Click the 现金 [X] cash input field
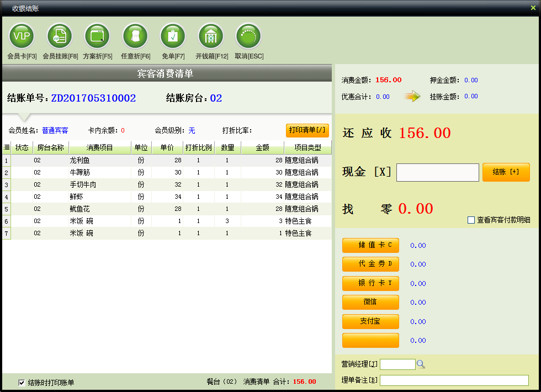 437,172
